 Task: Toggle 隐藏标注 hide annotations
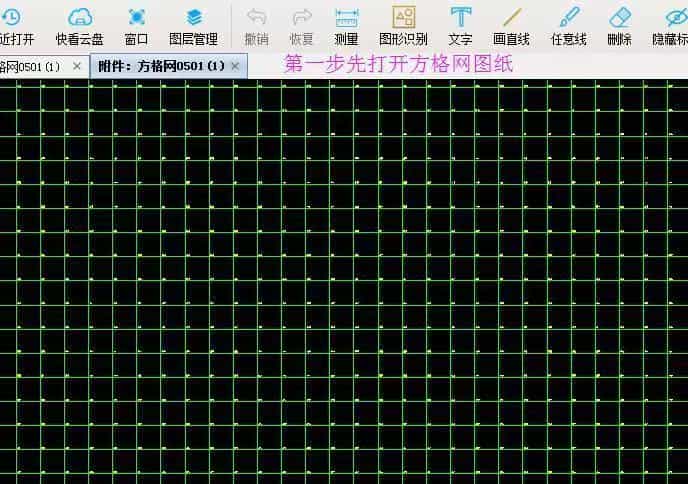pos(670,25)
